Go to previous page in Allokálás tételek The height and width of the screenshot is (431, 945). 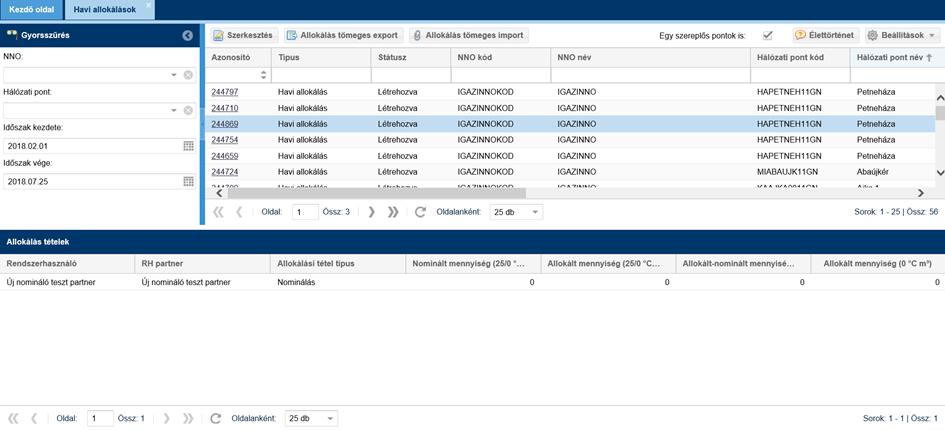(34, 418)
